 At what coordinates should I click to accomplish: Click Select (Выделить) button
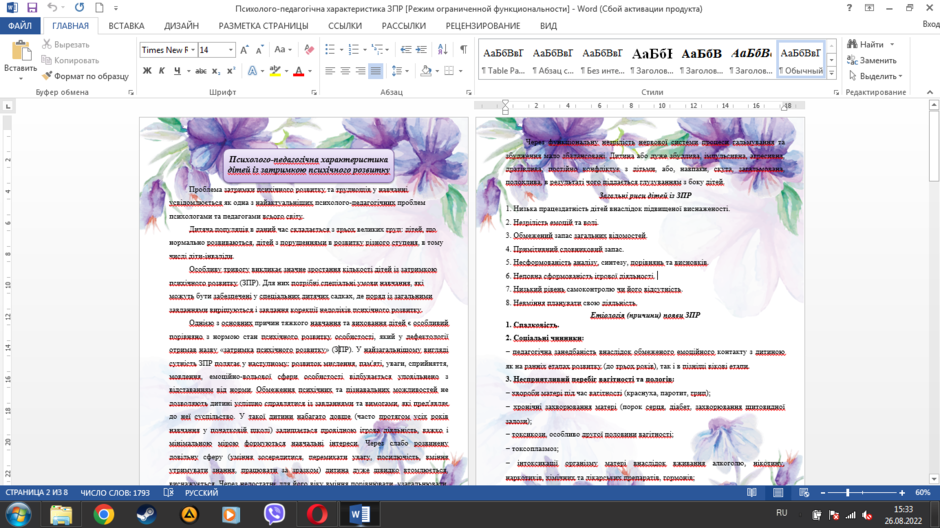[x=875, y=76]
